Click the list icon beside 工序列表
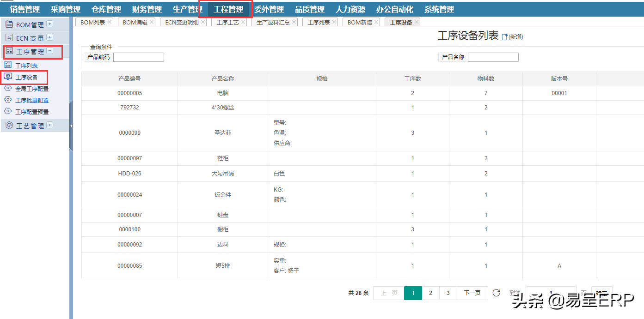Image resolution: width=644 pixels, height=319 pixels. pyautogui.click(x=8, y=65)
